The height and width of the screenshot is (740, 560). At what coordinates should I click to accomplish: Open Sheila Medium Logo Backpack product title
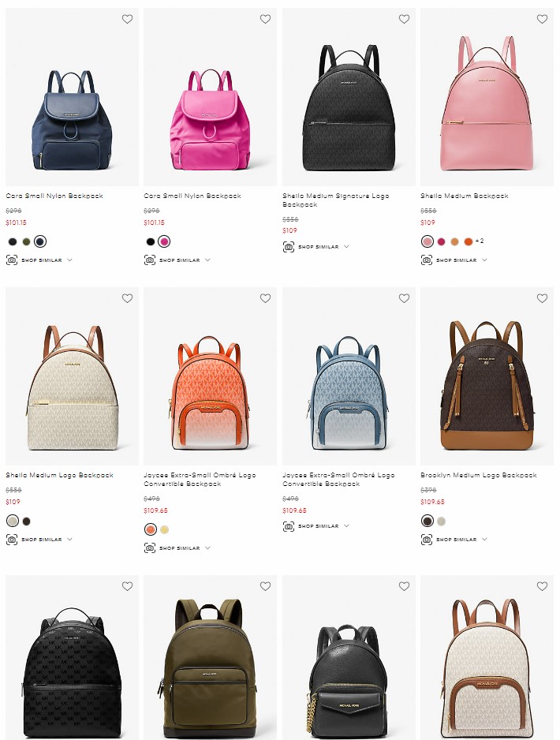(x=59, y=475)
